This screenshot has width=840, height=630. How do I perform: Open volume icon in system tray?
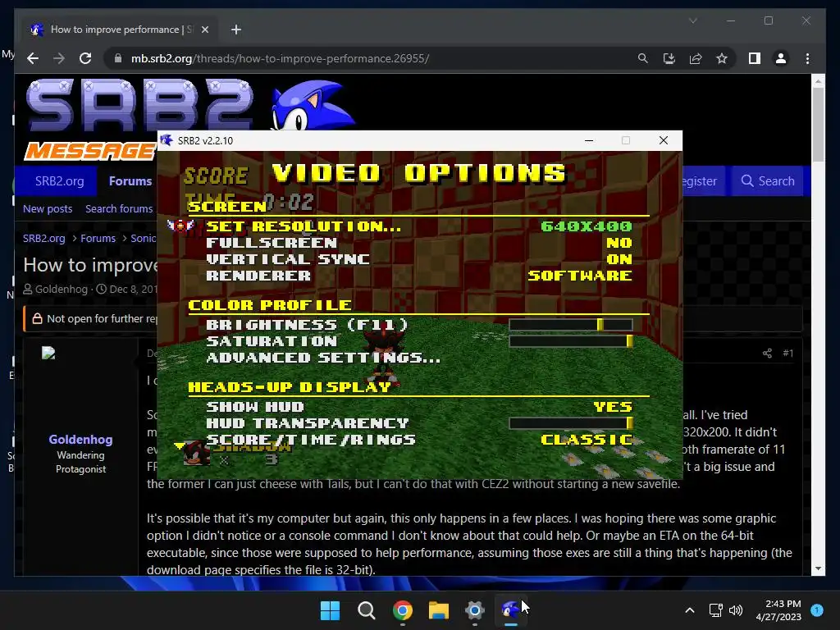point(736,610)
